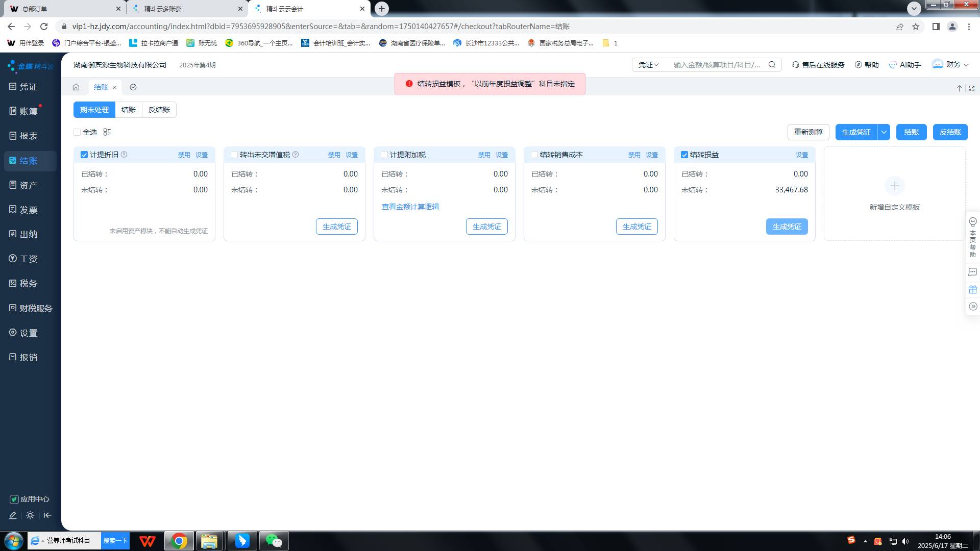This screenshot has height=551, width=980.
Task: Click 禁用 on 结转销售成本 card
Action: [x=634, y=155]
